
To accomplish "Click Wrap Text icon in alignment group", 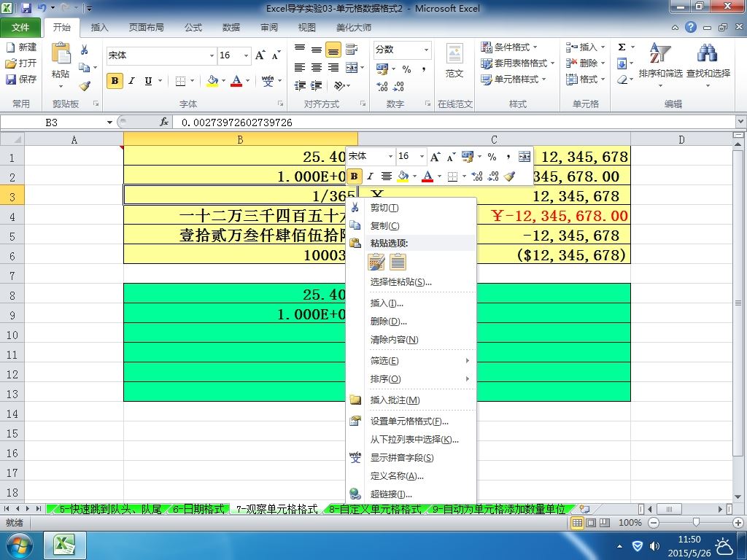I will pos(352,49).
